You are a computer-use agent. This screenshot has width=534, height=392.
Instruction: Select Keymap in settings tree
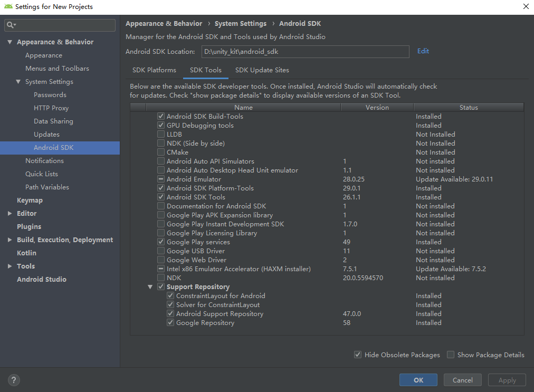30,200
